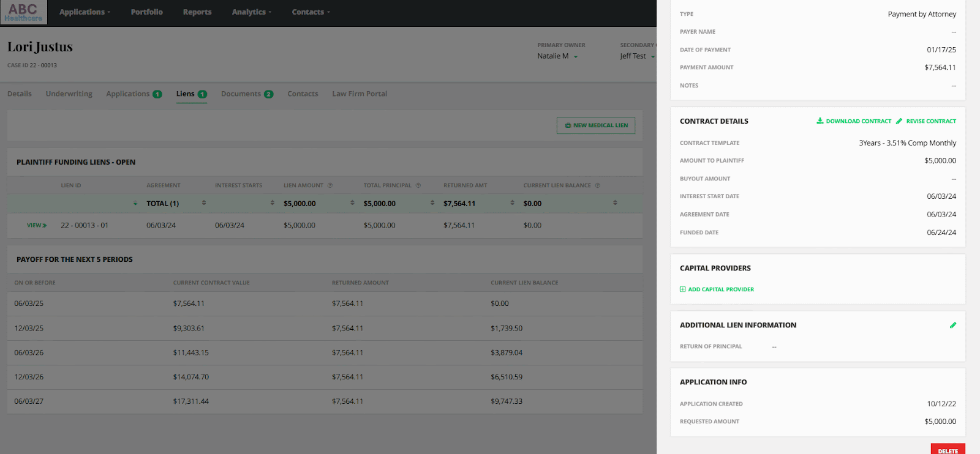Click the Download Contract icon
The image size is (980, 454).
820,121
